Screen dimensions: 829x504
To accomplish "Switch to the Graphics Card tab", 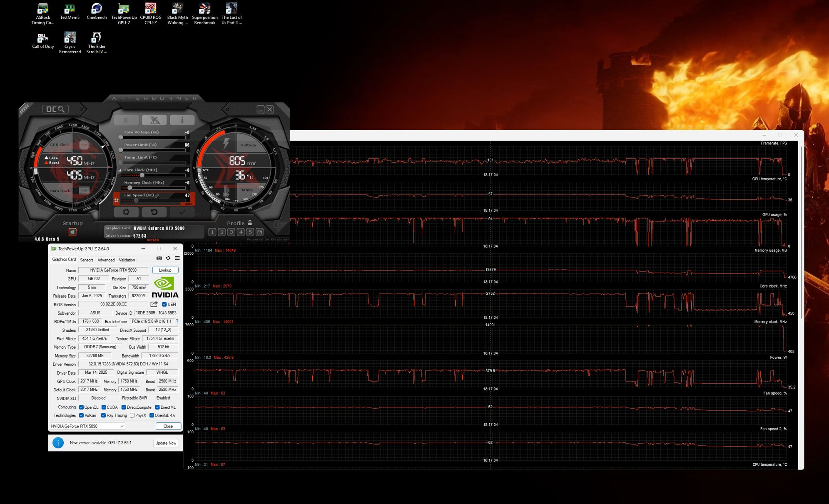I will tap(64, 259).
